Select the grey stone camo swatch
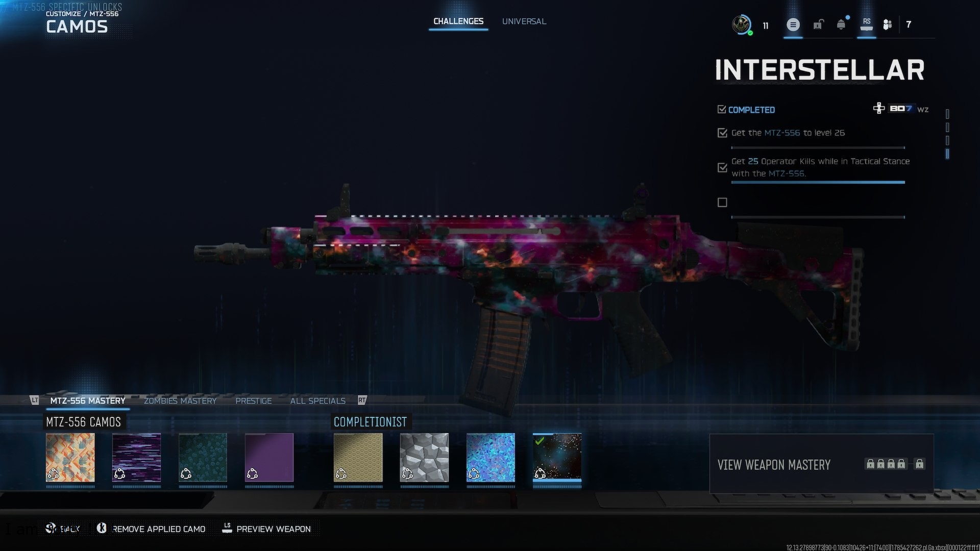Screen dimensions: 980x551 pos(425,458)
